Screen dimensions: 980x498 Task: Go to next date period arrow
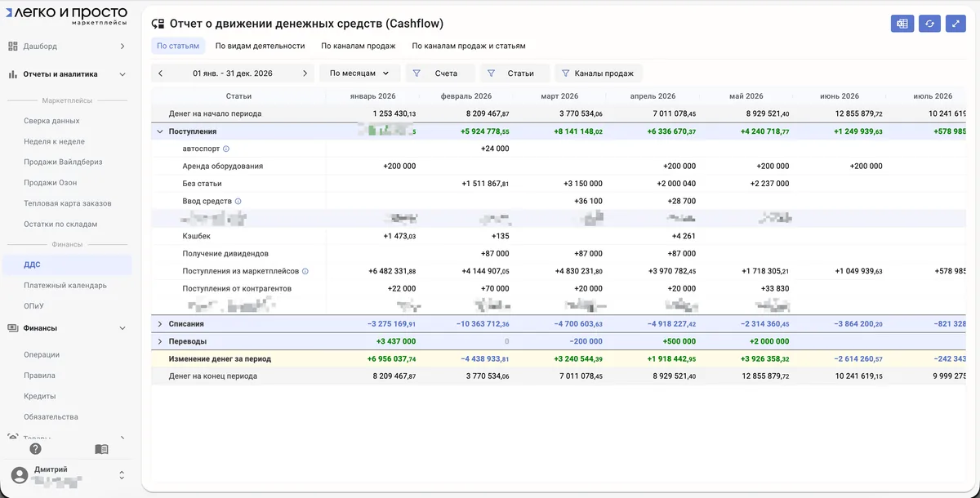pos(305,73)
